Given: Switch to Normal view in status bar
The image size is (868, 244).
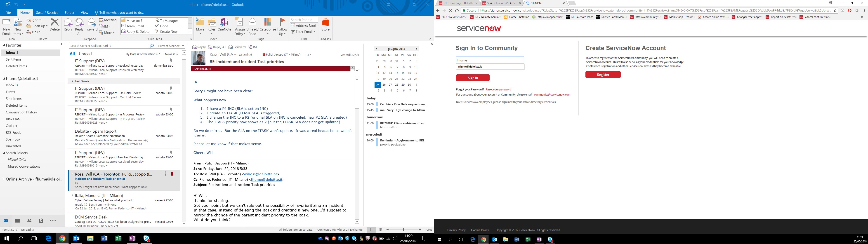Looking at the screenshot, I should [x=371, y=230].
